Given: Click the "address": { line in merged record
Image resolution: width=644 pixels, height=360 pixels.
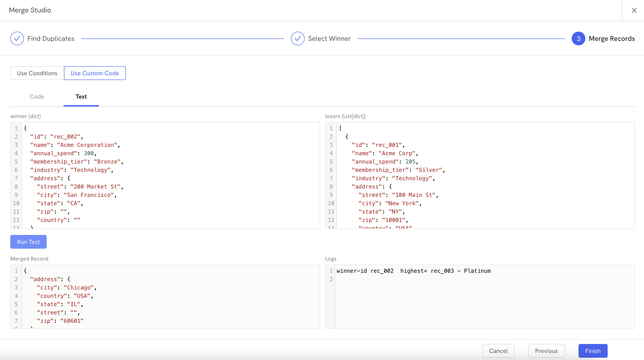Looking at the screenshot, I should 50,279.
